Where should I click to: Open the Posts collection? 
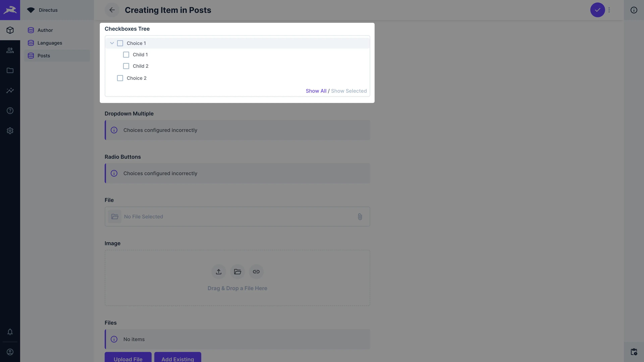point(44,55)
